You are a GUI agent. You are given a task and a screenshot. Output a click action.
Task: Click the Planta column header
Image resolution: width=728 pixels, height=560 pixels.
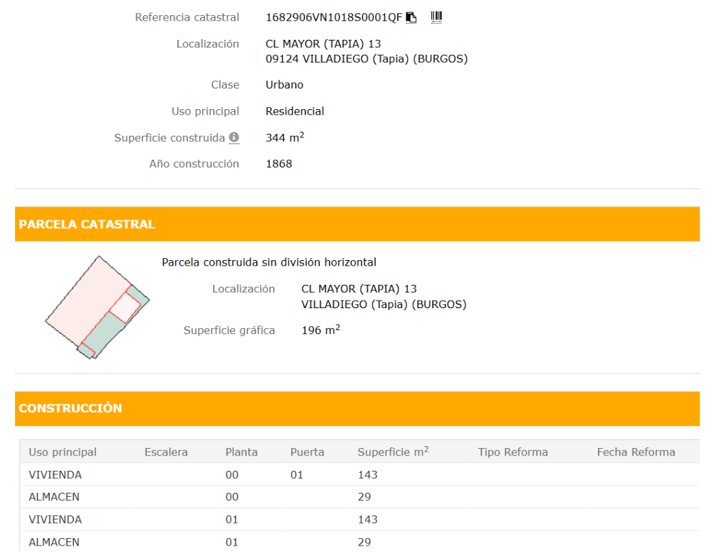pos(241,452)
